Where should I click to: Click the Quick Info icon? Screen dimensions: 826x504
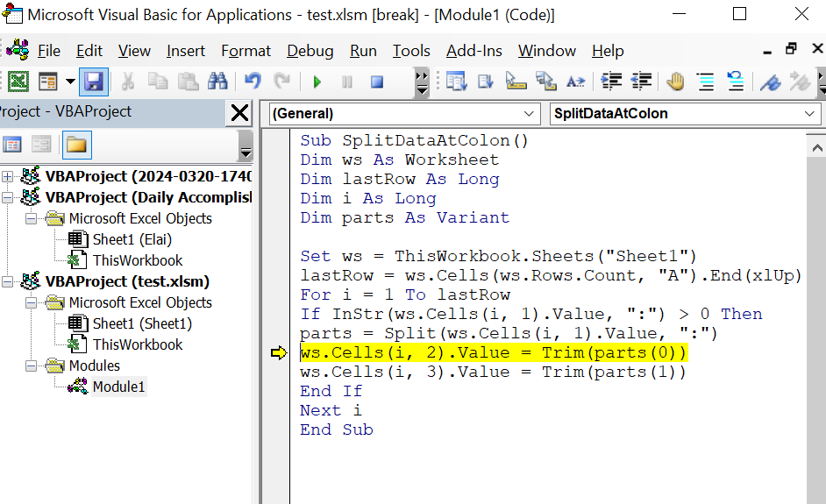[x=516, y=82]
